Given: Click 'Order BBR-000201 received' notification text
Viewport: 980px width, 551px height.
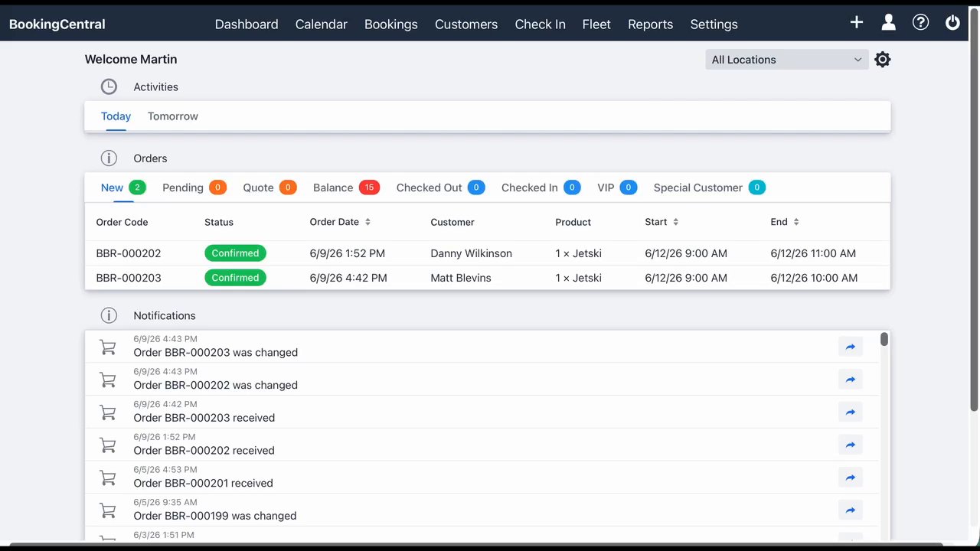Looking at the screenshot, I should pos(204,483).
